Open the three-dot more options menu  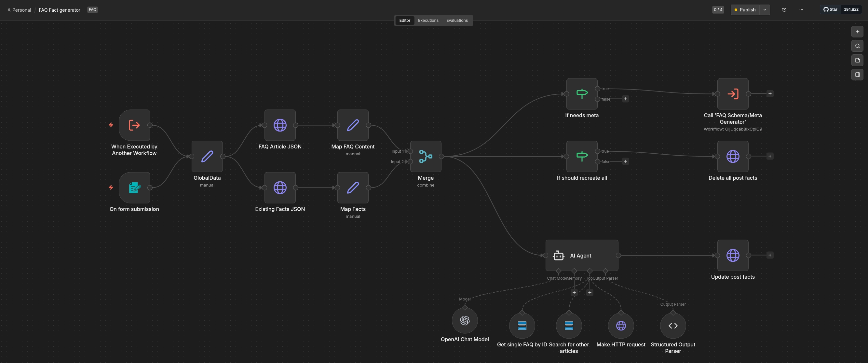click(x=801, y=10)
